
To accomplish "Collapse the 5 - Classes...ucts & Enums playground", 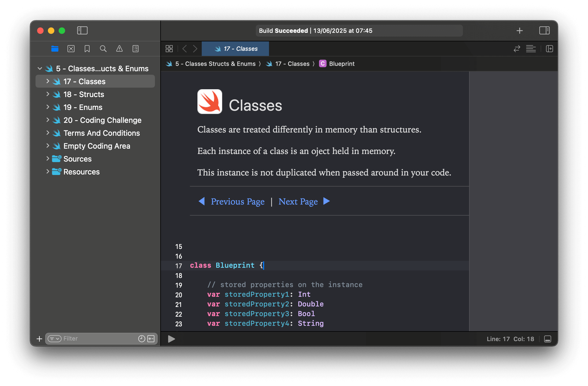I will tap(40, 68).
